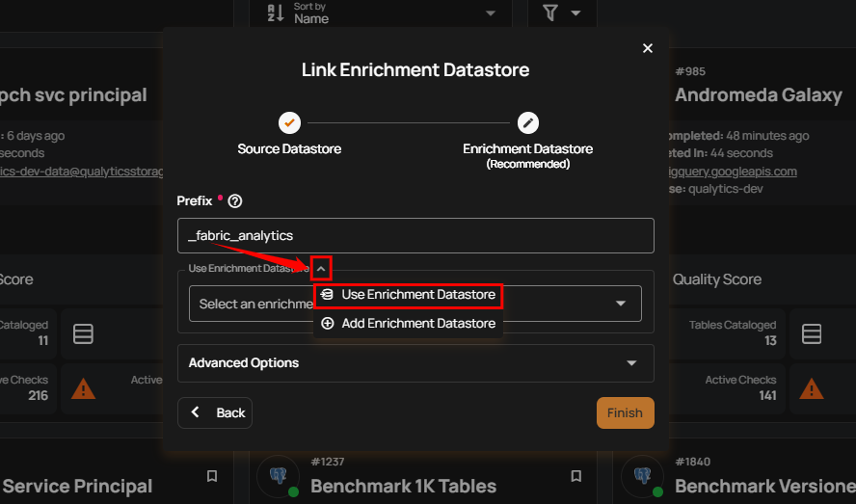This screenshot has width=856, height=504.
Task: Open the Benchmark Versione datastore
Action: pyautogui.click(x=765, y=486)
